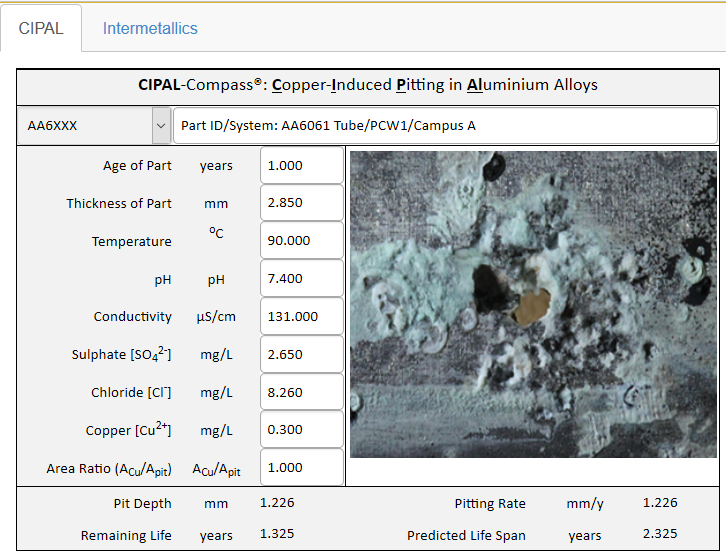Viewport: 726px width, 555px height.
Task: Click the Conductivity µS/cm unit label
Action: click(216, 317)
